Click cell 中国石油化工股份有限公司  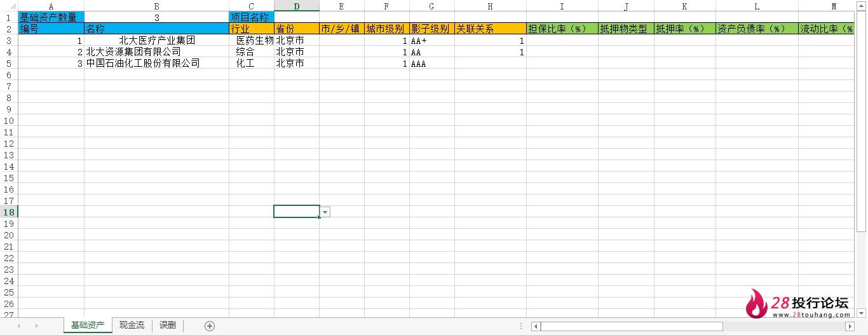[x=156, y=63]
